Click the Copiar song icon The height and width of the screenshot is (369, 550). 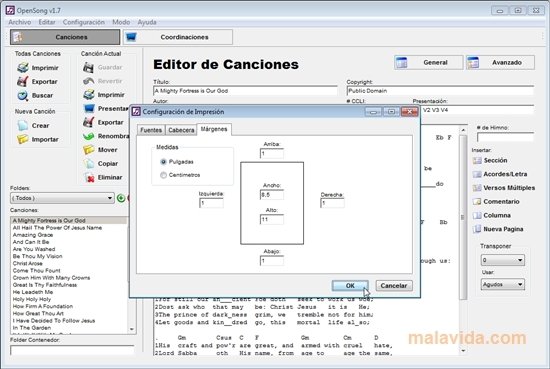88,163
